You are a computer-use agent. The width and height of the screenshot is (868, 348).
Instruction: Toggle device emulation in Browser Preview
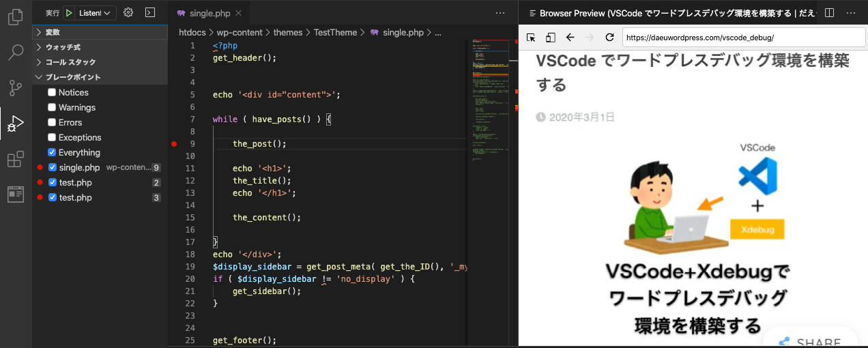(551, 38)
